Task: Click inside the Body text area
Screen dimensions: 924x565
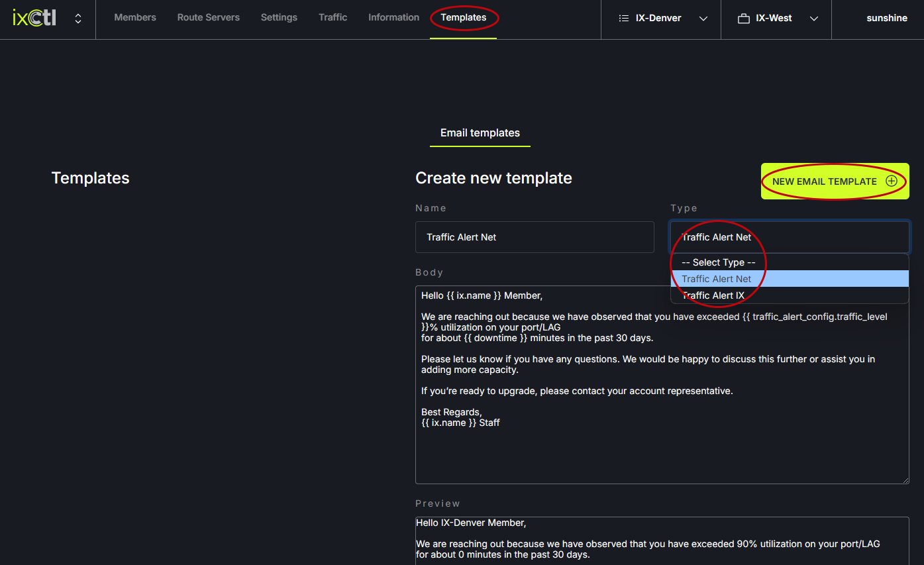Action: pyautogui.click(x=662, y=450)
